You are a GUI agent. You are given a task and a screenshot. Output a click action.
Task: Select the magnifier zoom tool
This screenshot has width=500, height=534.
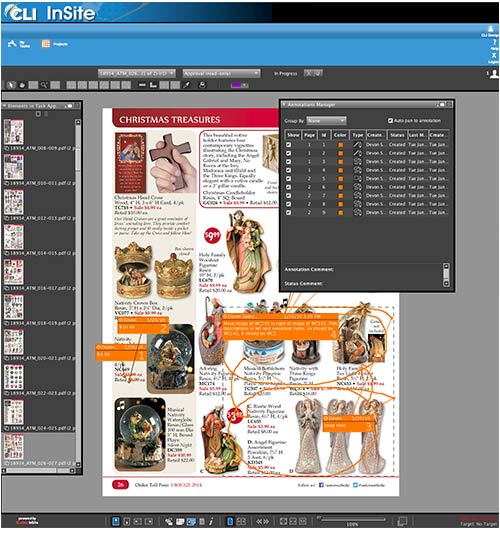coord(44,85)
